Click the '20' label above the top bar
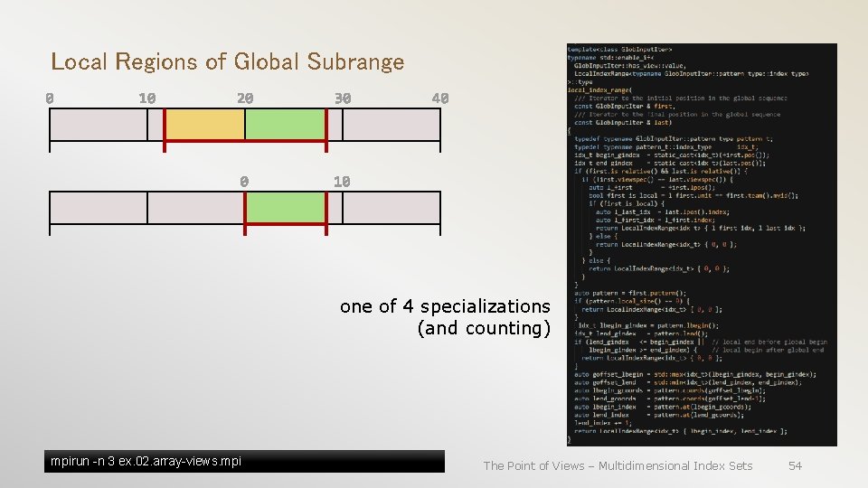 pyautogui.click(x=245, y=99)
